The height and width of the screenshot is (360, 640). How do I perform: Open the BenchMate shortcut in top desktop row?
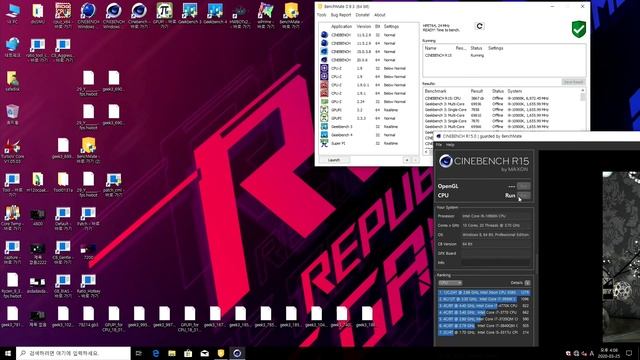click(x=291, y=16)
